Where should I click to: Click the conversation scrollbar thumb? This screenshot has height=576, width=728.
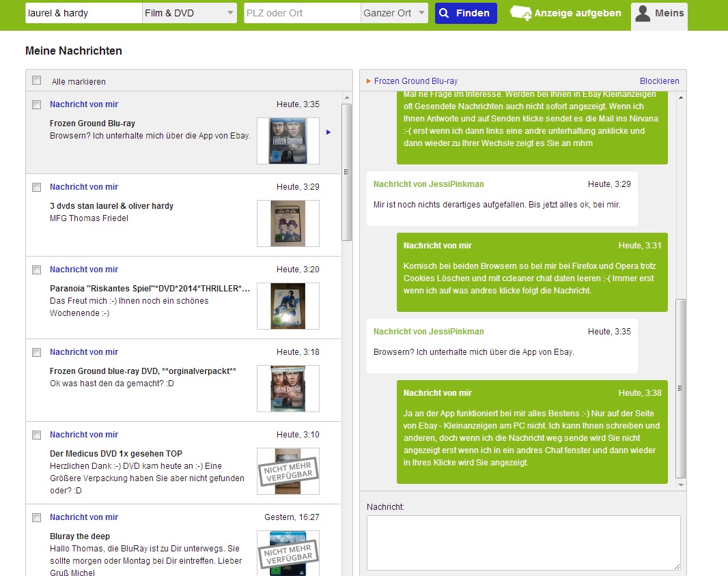click(x=680, y=388)
